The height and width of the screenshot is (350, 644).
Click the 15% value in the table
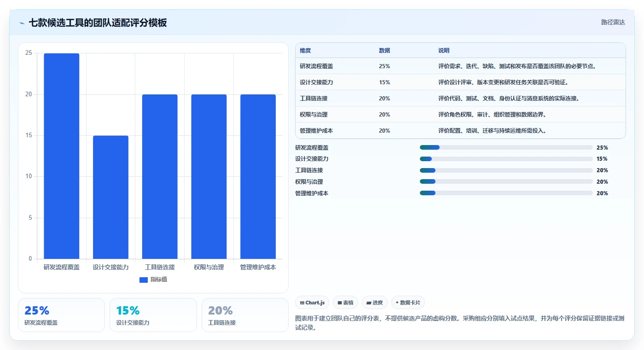point(384,82)
